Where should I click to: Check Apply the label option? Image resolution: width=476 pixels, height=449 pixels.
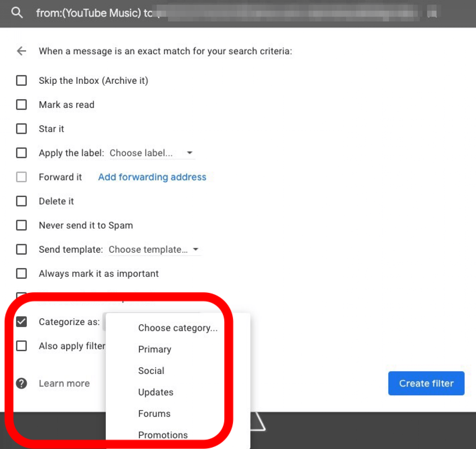pos(21,153)
